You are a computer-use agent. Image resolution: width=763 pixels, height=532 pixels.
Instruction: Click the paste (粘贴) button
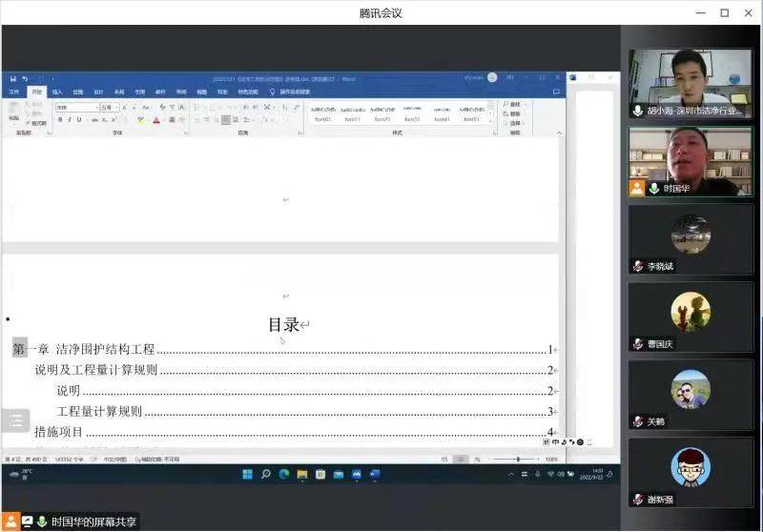tap(13, 112)
